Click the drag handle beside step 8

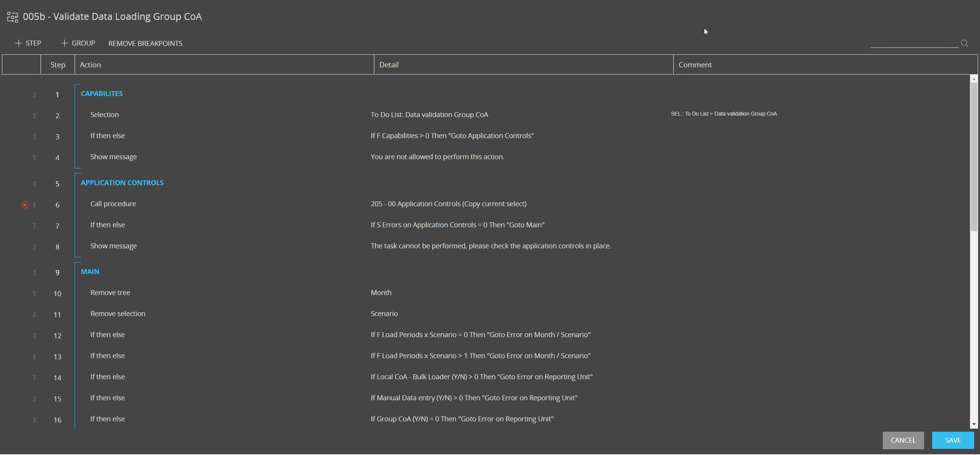(x=34, y=247)
